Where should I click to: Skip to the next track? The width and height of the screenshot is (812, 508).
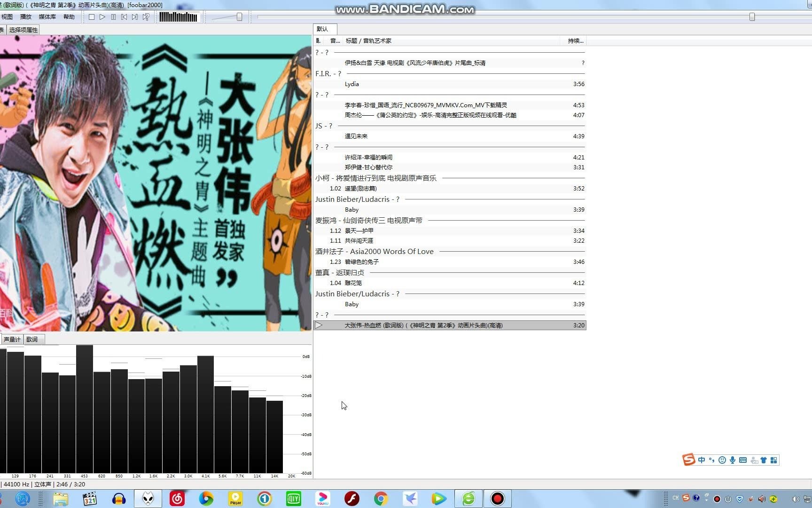click(135, 17)
